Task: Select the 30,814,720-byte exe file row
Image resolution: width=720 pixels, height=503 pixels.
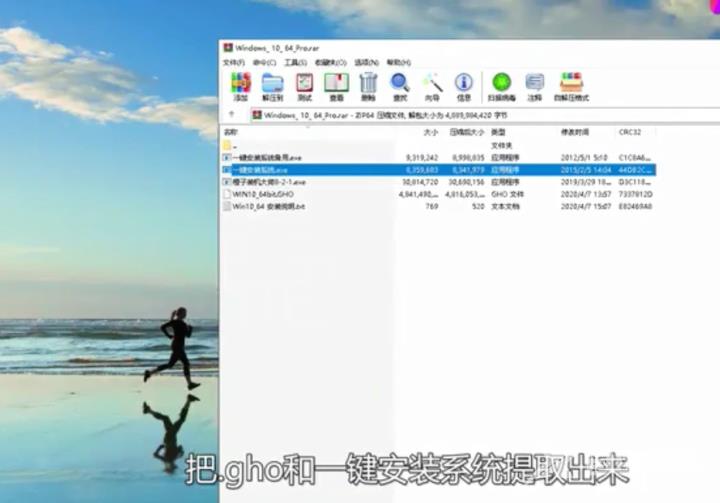Action: 439,182
